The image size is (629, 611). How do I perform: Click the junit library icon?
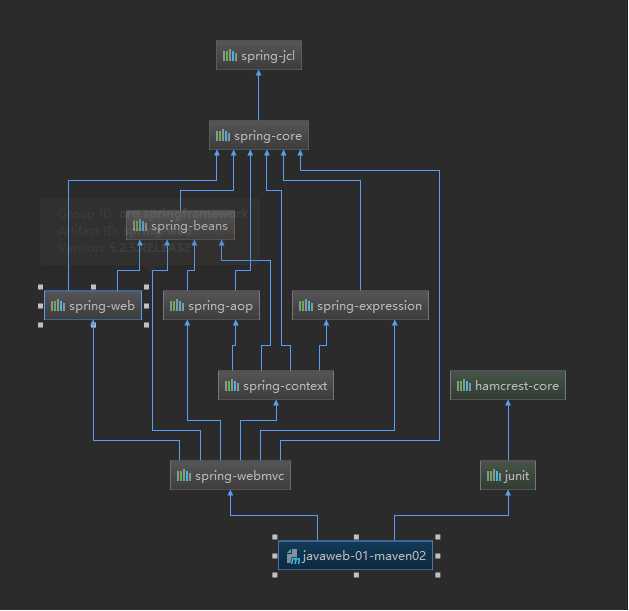coord(494,476)
